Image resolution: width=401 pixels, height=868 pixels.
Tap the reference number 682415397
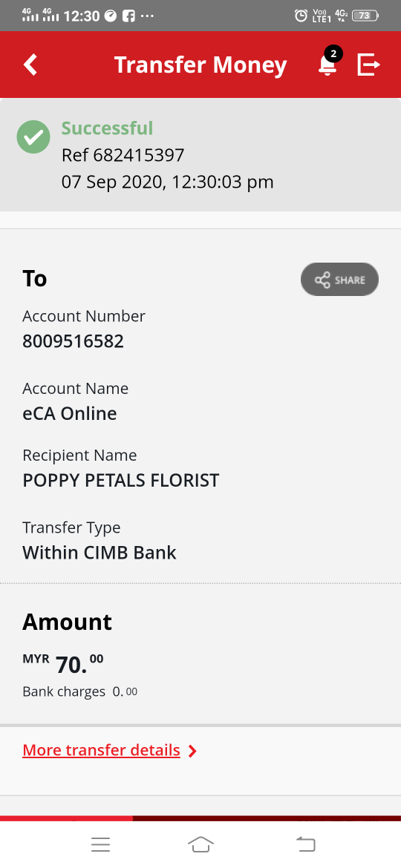138,156
